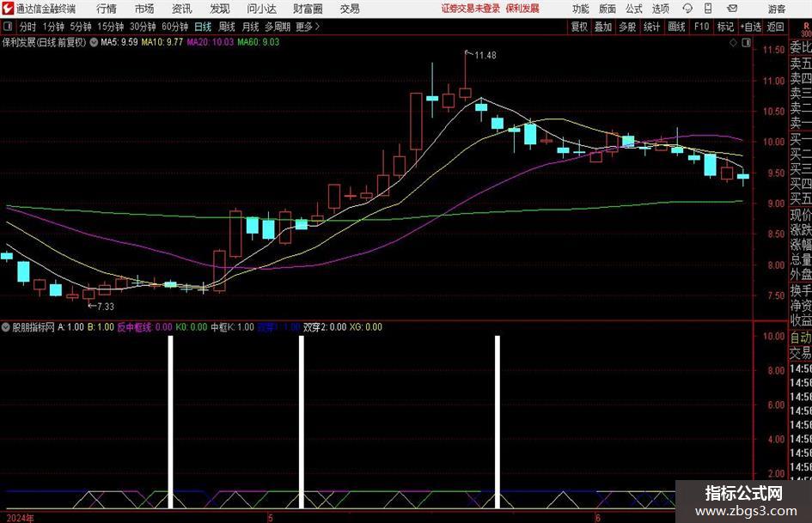Click the month 6 marker on time axis

click(597, 518)
